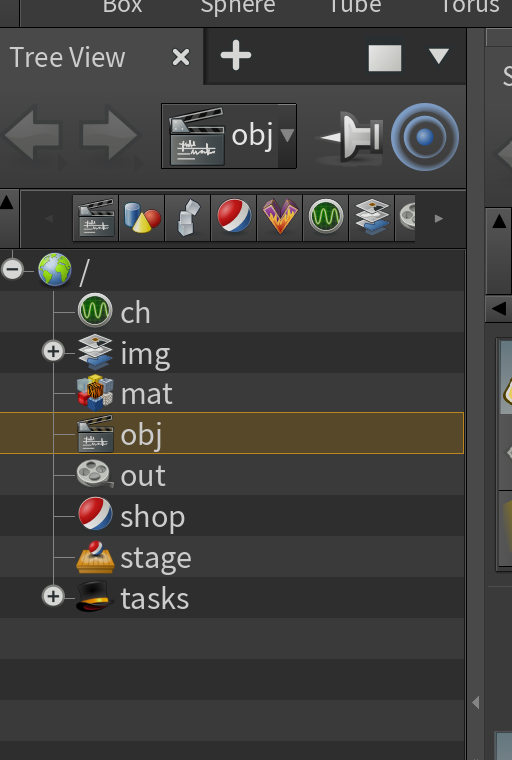Open the pane options triangle menu
Viewport: 512px width, 760px height.
[x=439, y=56]
